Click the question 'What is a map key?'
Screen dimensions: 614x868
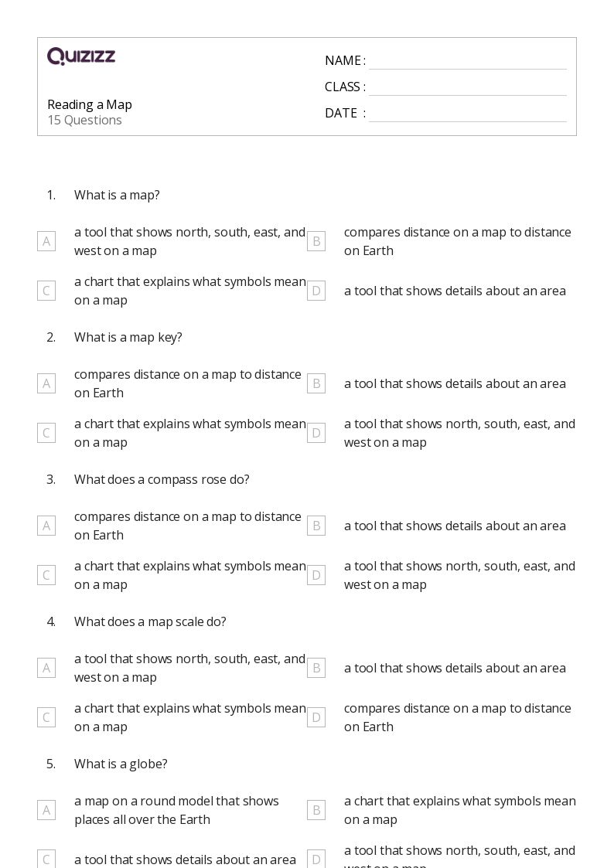(128, 337)
